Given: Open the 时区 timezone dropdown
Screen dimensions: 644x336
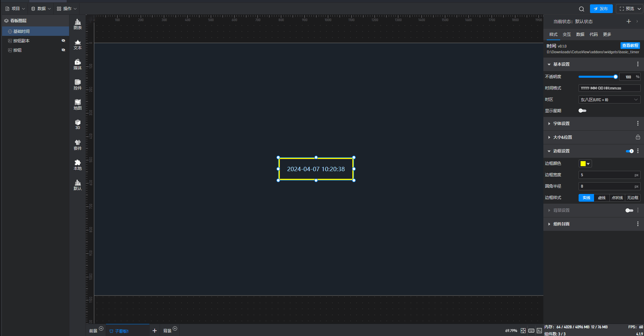Looking at the screenshot, I should click(x=609, y=99).
